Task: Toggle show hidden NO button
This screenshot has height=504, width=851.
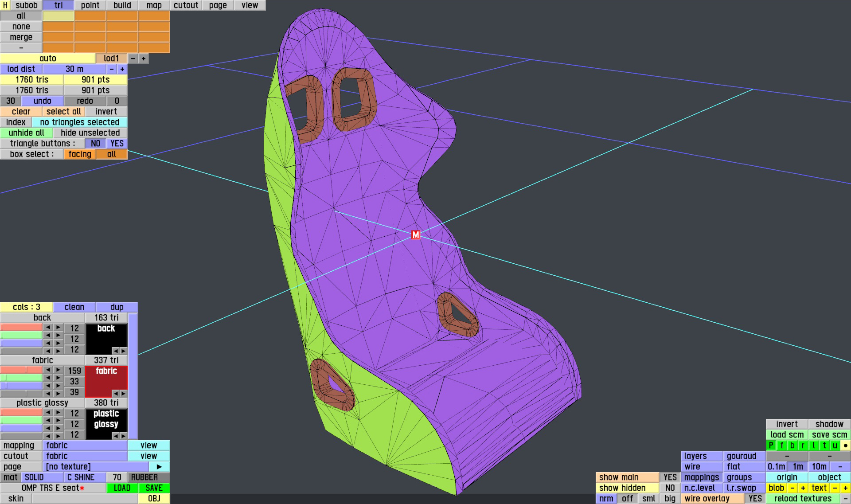Action: 670,488
